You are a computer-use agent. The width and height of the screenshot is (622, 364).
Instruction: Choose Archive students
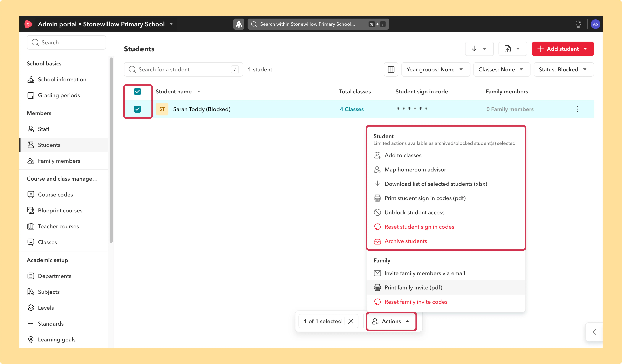446,241
